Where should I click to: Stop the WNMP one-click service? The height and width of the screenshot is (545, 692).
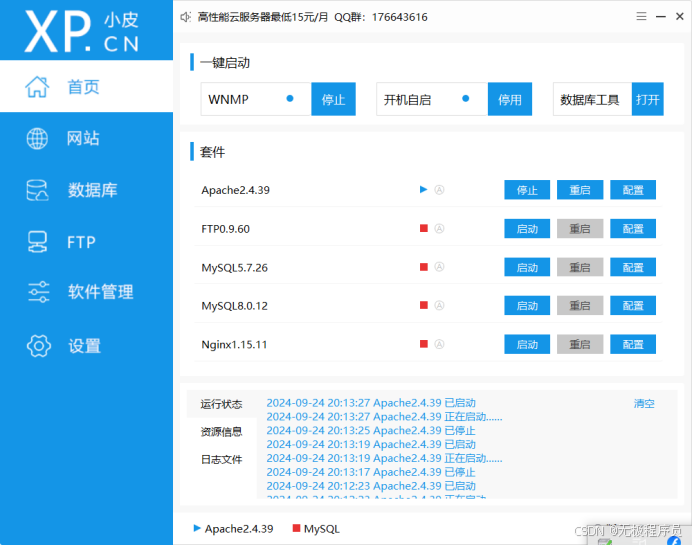(333, 99)
